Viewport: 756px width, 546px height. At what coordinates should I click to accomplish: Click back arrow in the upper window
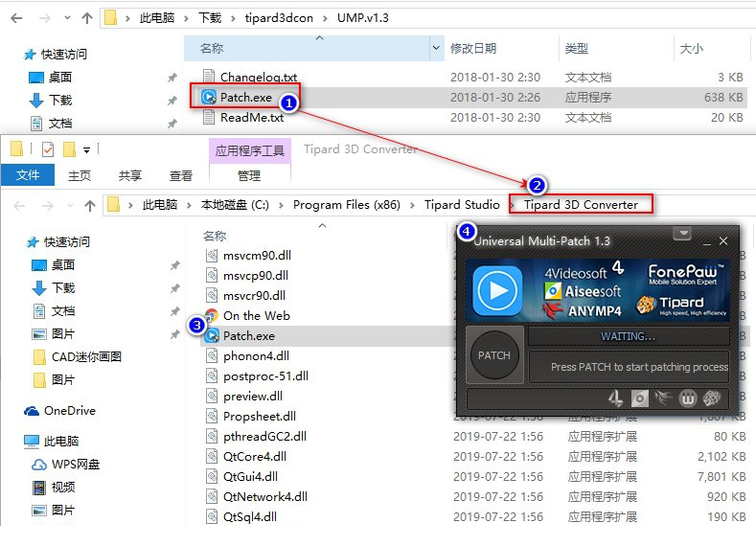click(16, 18)
